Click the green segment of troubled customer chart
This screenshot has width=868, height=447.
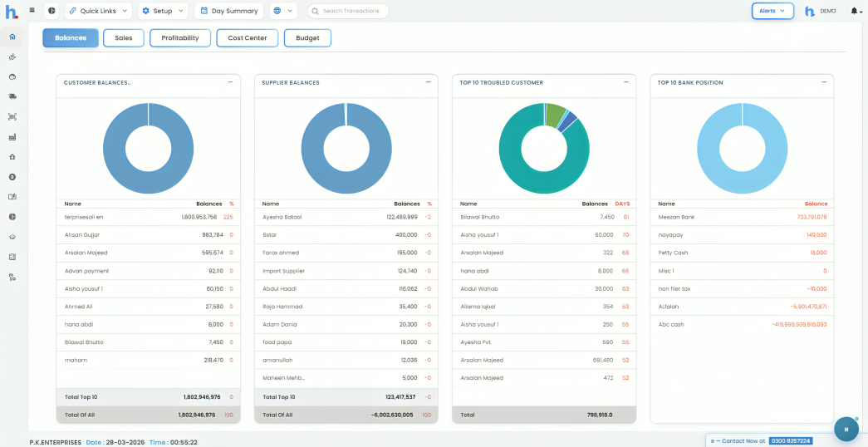click(555, 115)
